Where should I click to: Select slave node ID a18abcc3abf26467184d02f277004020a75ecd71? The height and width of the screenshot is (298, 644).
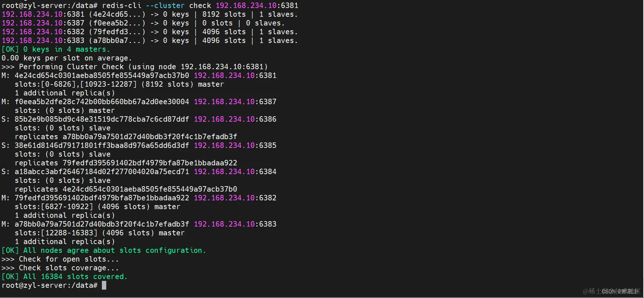point(102,172)
